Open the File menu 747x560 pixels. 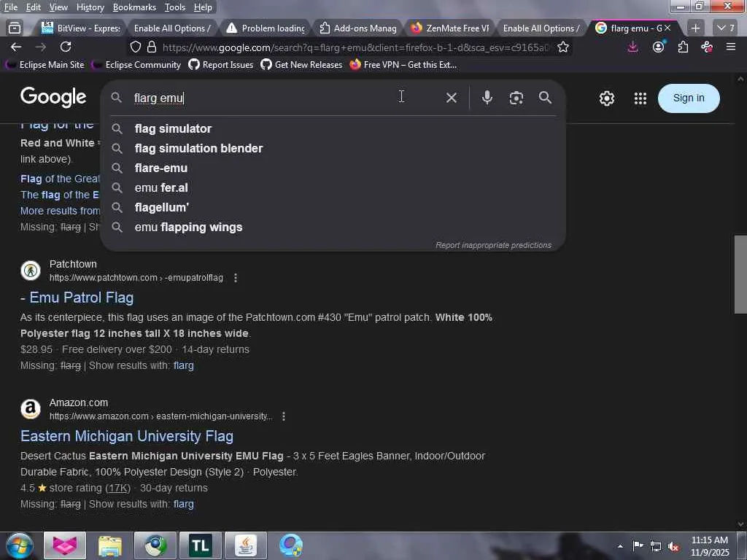coord(10,7)
